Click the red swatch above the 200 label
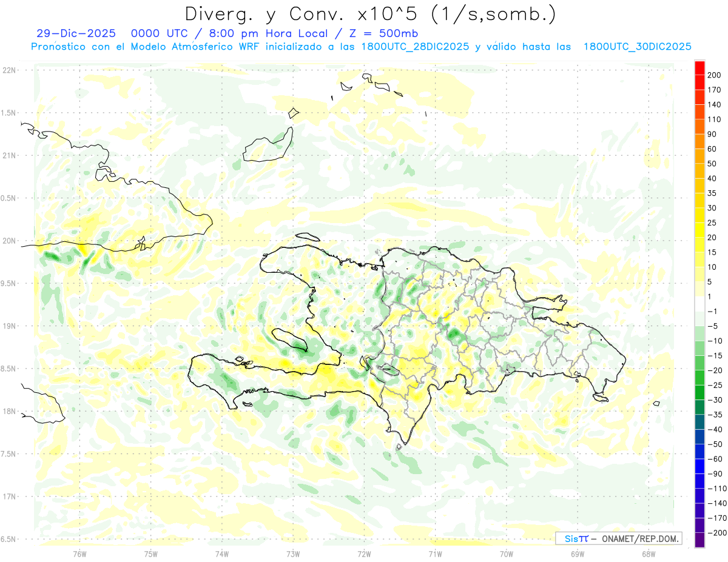728x562 pixels. click(x=700, y=68)
